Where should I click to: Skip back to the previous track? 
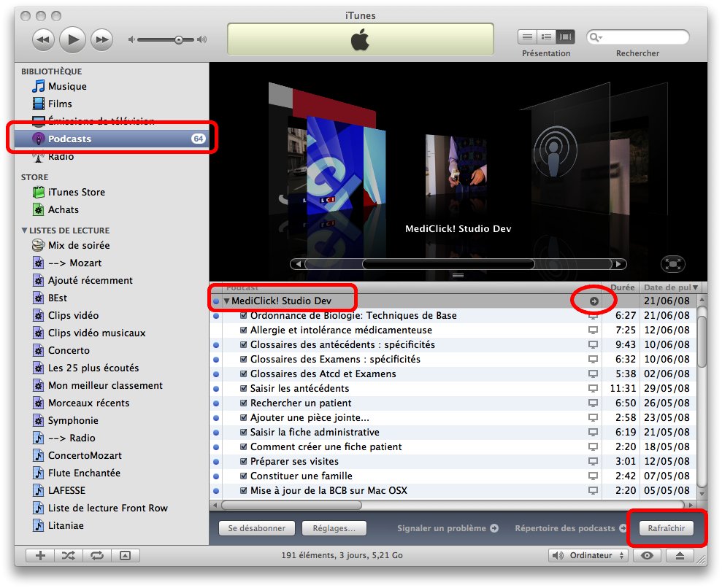43,39
